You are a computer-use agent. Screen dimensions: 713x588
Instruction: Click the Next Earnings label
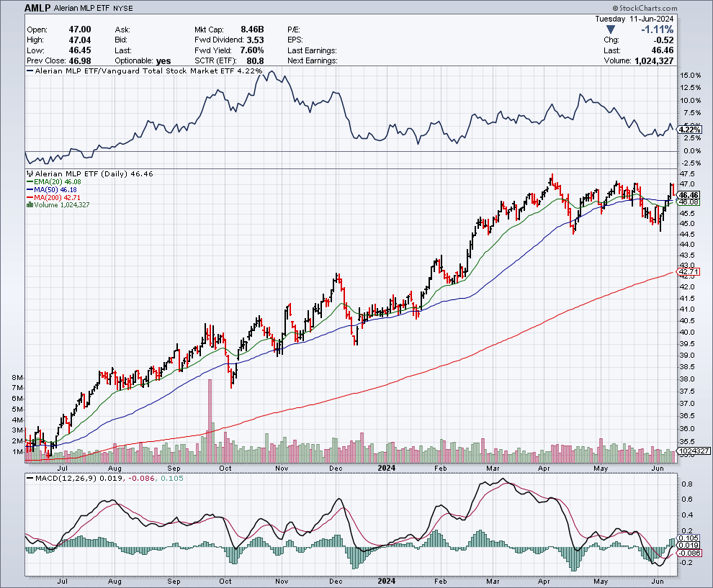point(313,61)
